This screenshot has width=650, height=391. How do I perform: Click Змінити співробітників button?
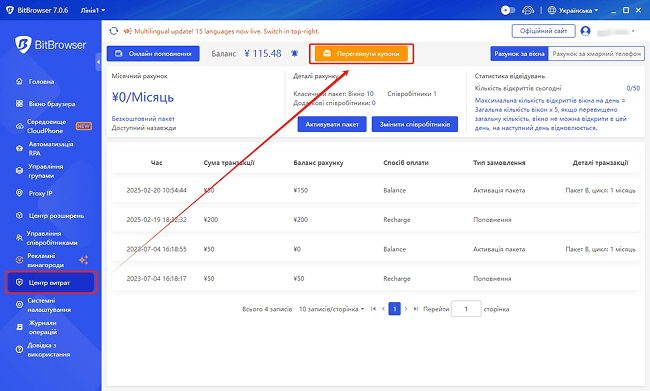point(415,124)
